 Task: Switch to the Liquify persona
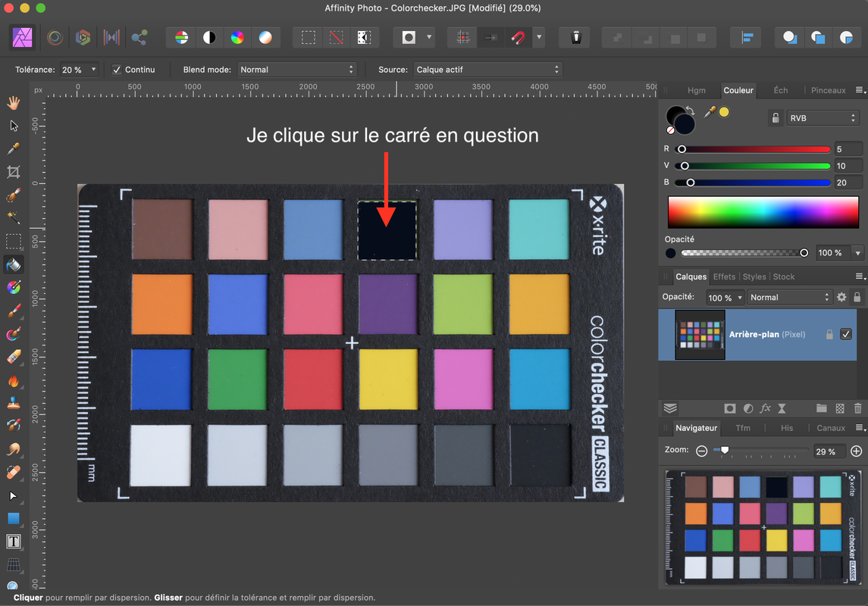click(x=55, y=38)
